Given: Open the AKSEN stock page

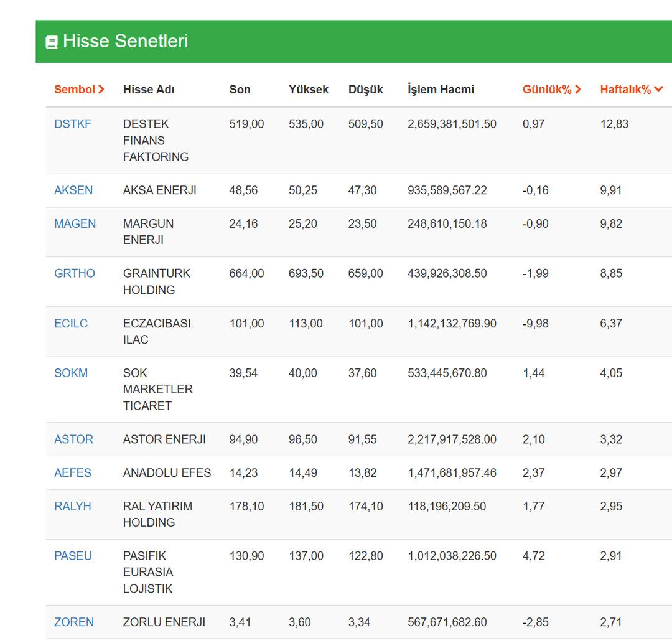Looking at the screenshot, I should (73, 190).
